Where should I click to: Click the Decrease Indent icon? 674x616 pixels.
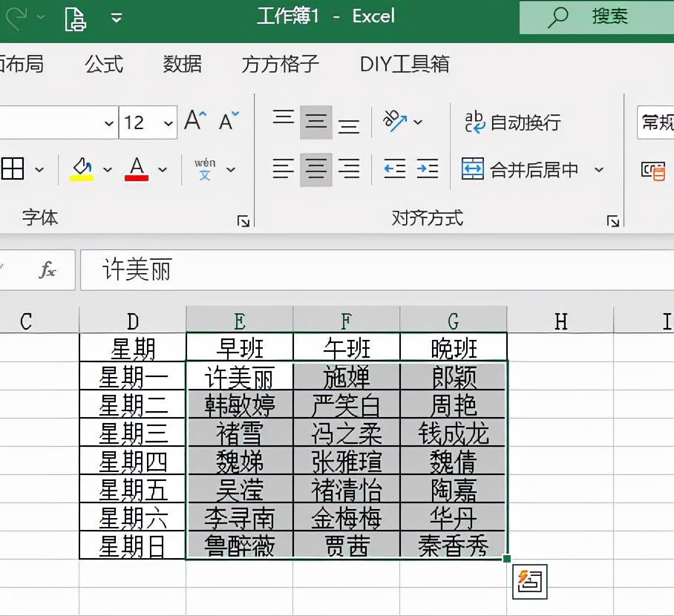click(x=393, y=169)
